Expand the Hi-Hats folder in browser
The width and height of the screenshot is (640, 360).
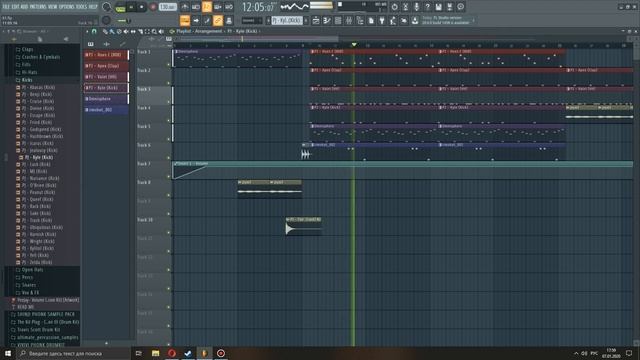pyautogui.click(x=29, y=72)
